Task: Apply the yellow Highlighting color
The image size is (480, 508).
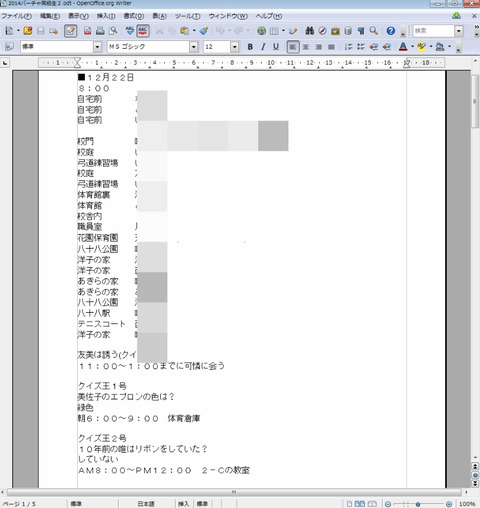Action: [x=422, y=47]
